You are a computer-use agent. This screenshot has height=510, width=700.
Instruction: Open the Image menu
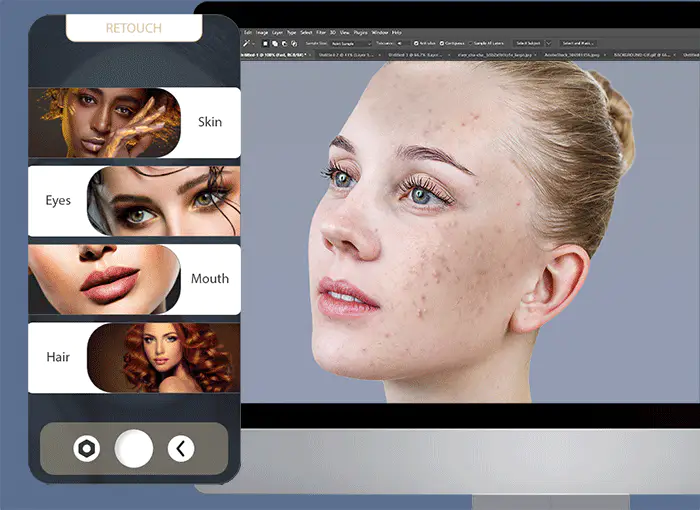tap(262, 33)
